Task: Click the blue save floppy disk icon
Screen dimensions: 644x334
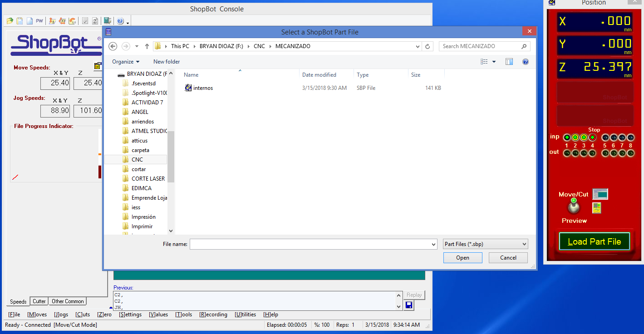Action: tap(408, 305)
